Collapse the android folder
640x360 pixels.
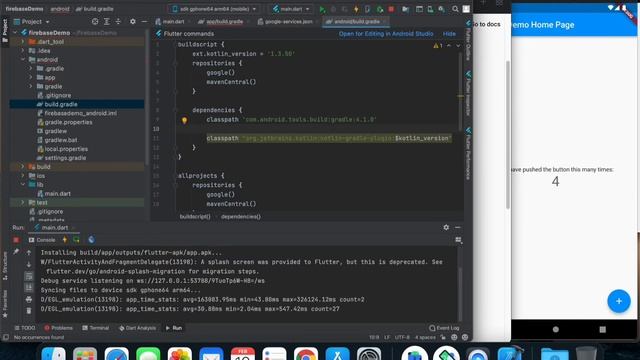tap(23, 60)
